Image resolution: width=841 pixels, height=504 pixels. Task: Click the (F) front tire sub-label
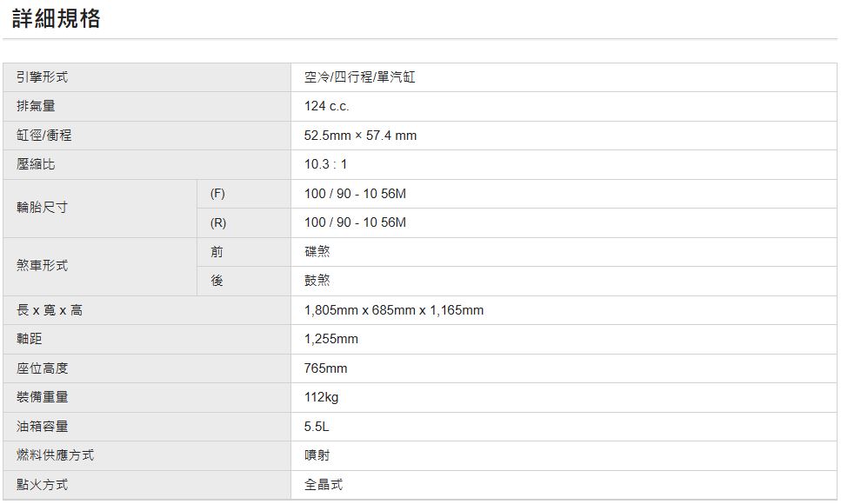217,194
